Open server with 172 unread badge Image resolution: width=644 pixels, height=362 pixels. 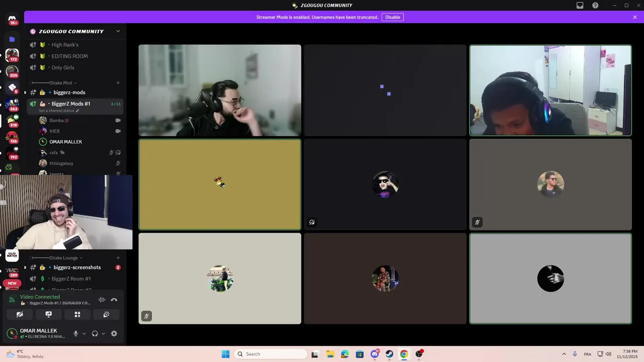click(12, 55)
